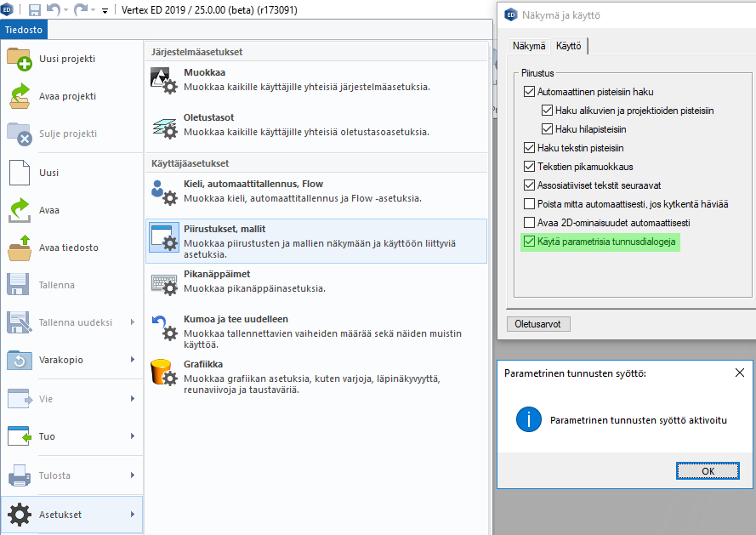This screenshot has height=535, width=756.
Task: Open the Avaa projekti folder icon
Action: pos(20,96)
